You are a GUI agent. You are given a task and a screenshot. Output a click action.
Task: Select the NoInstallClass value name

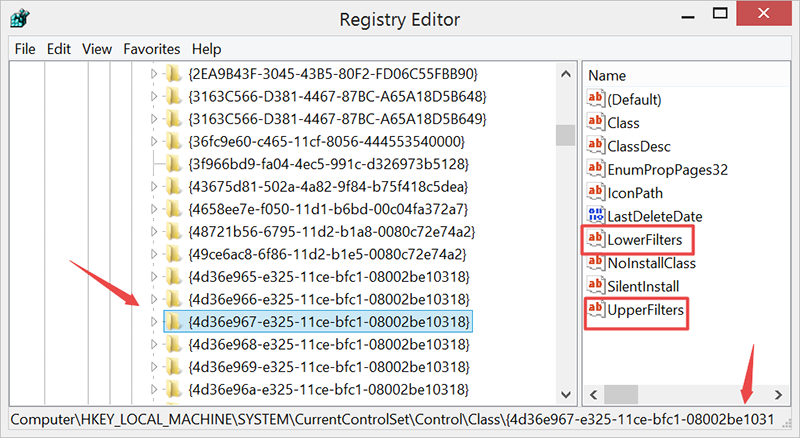(x=652, y=263)
